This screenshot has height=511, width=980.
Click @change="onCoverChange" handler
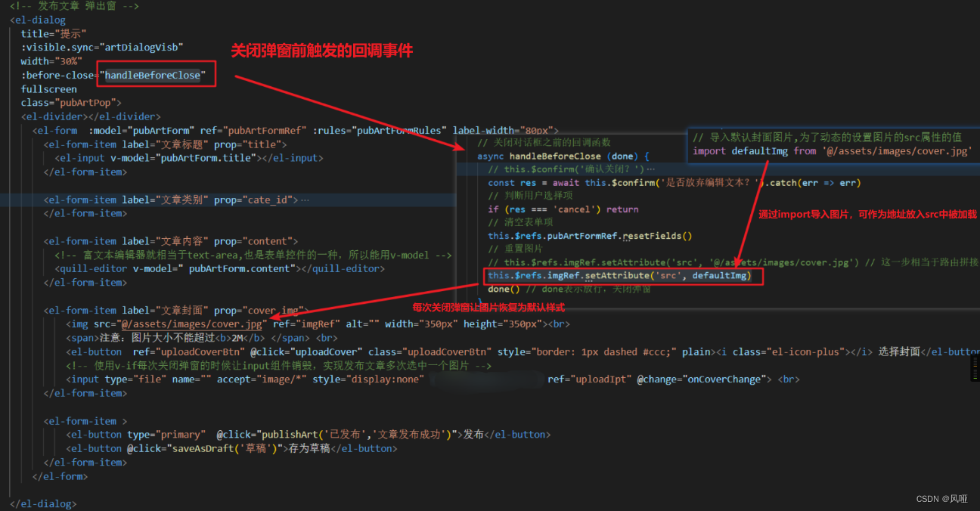(704, 379)
